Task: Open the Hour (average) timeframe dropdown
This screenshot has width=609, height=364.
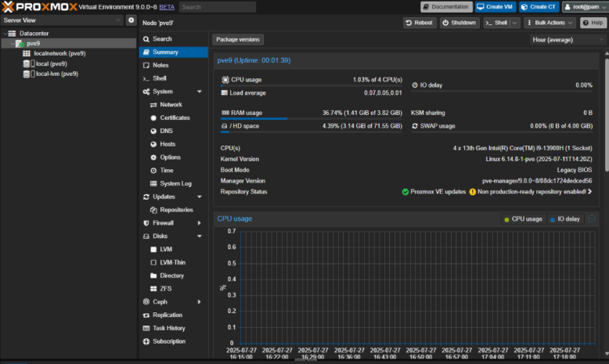Action: point(565,39)
